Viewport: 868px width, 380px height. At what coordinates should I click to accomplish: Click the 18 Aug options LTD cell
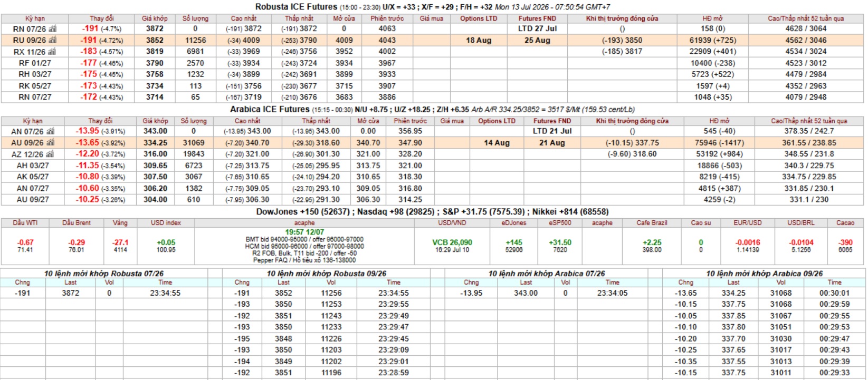click(x=479, y=40)
